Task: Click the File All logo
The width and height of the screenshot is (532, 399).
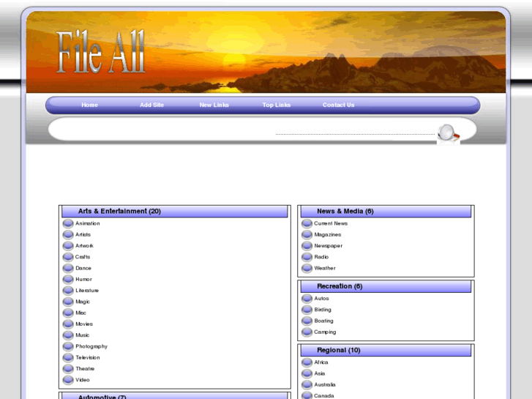Action: (101, 52)
